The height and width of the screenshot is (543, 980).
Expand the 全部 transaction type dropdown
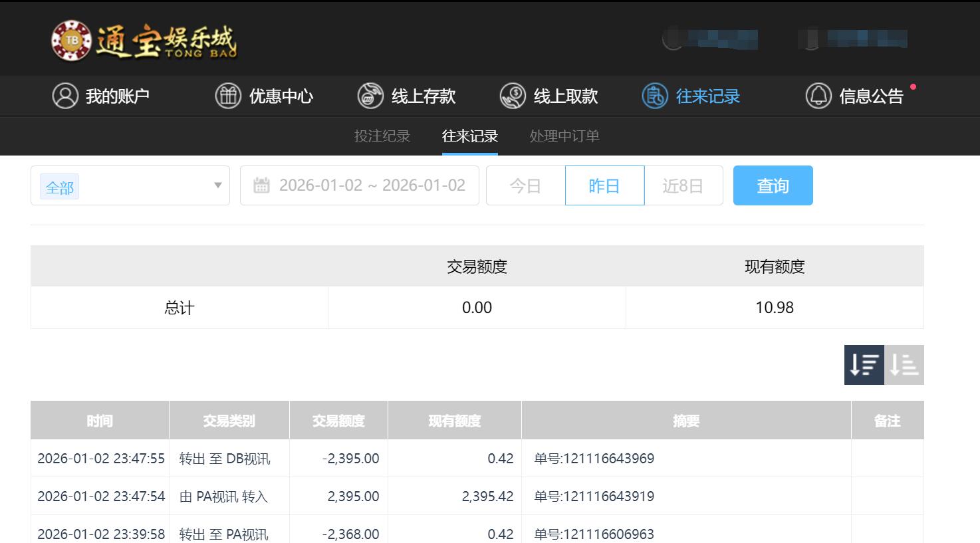click(x=130, y=185)
